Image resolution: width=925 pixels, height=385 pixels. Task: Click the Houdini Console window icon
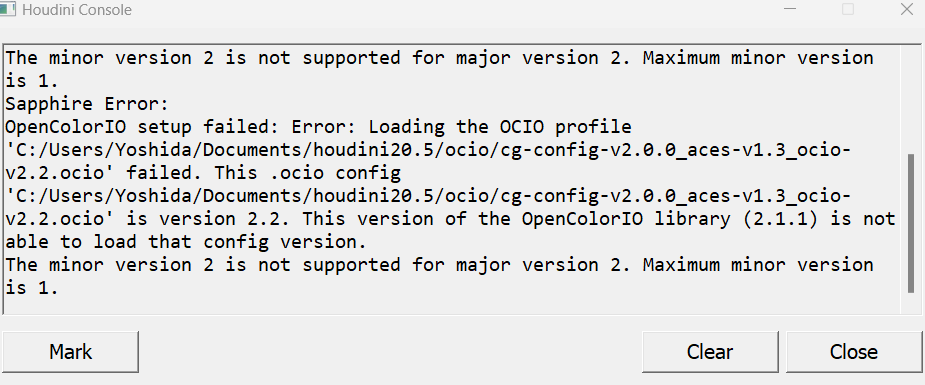(6, 9)
